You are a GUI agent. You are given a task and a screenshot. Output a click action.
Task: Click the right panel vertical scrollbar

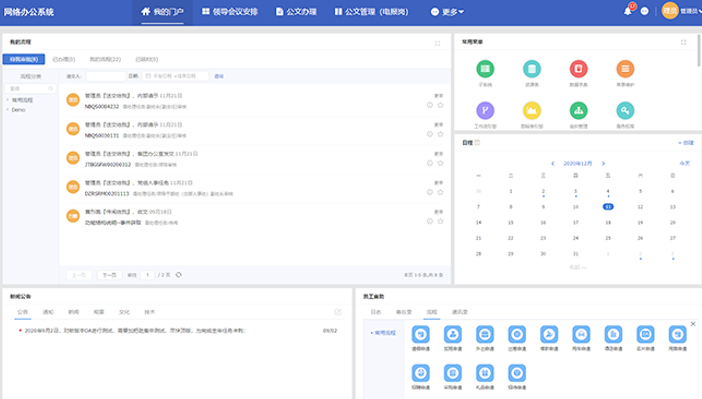coord(699,50)
